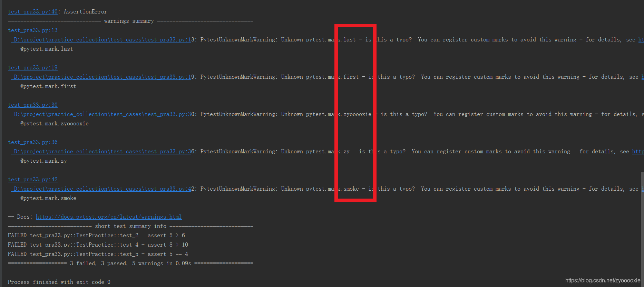644x287 pixels.
Task: Click the '@pytest.mark.zyooooxie' line
Action: [55, 124]
